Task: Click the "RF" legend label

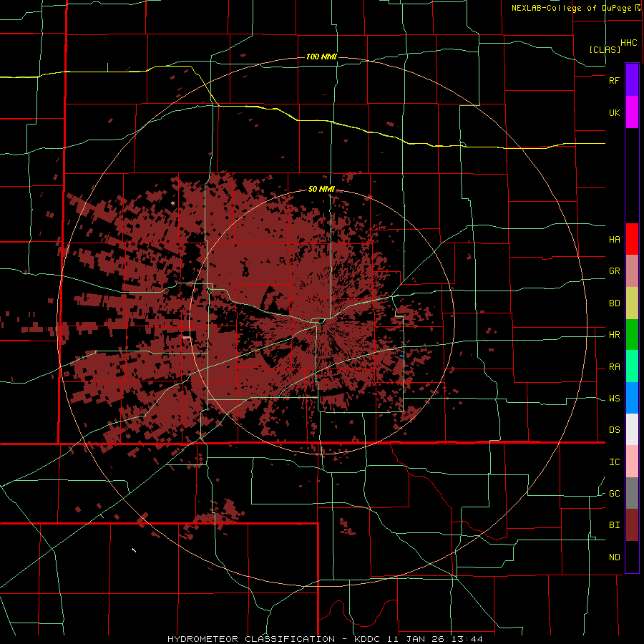Action: point(614,80)
